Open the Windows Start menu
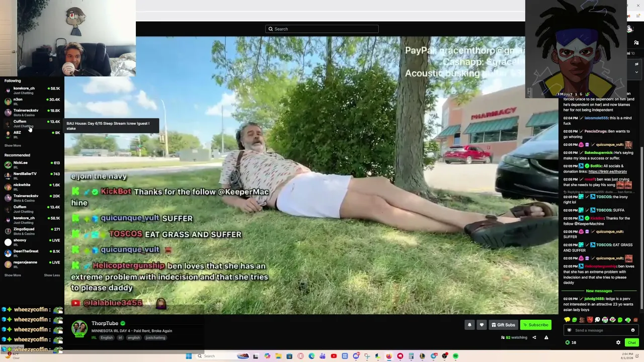Viewport: 644px width, 362px height. click(189, 356)
